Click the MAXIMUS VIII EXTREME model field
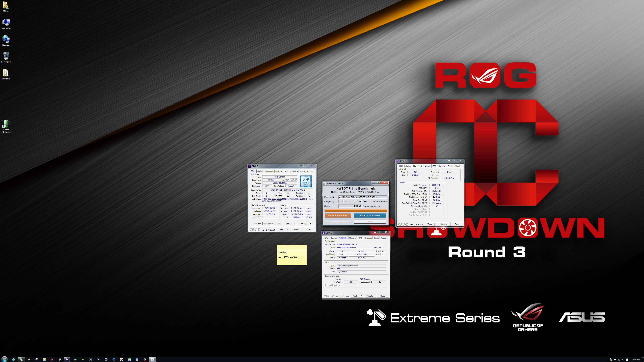644x362 pixels. coord(353,247)
